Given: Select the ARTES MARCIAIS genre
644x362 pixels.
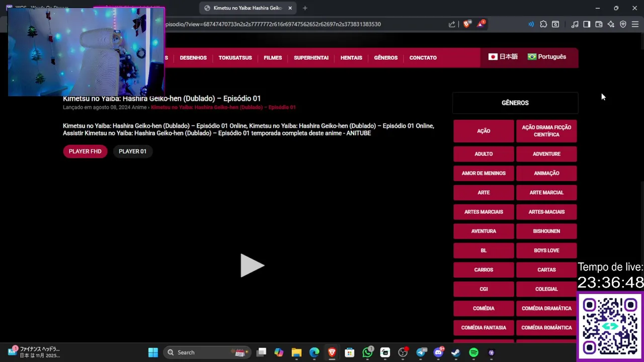Looking at the screenshot, I should 484,212.
